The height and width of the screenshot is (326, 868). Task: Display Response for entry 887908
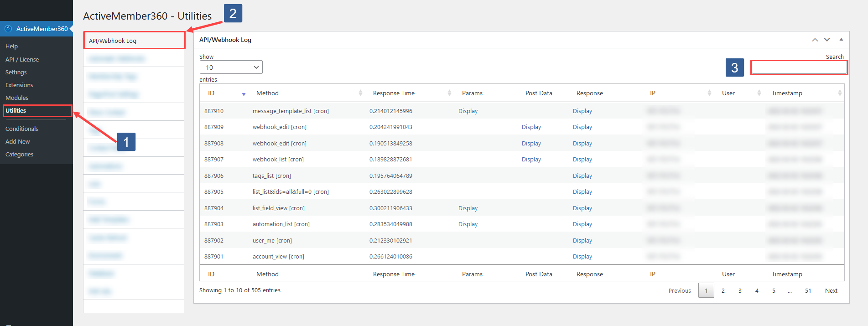[x=582, y=144]
